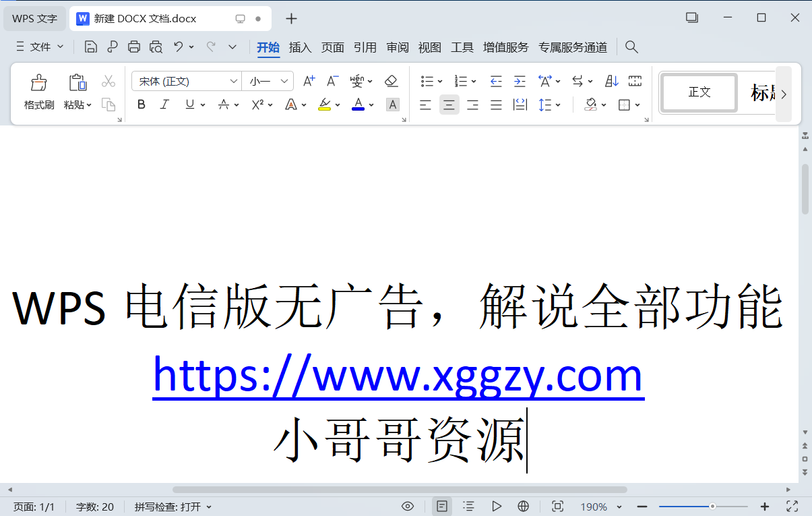Click the zoom slider handle
The image size is (812, 516).
712,506
